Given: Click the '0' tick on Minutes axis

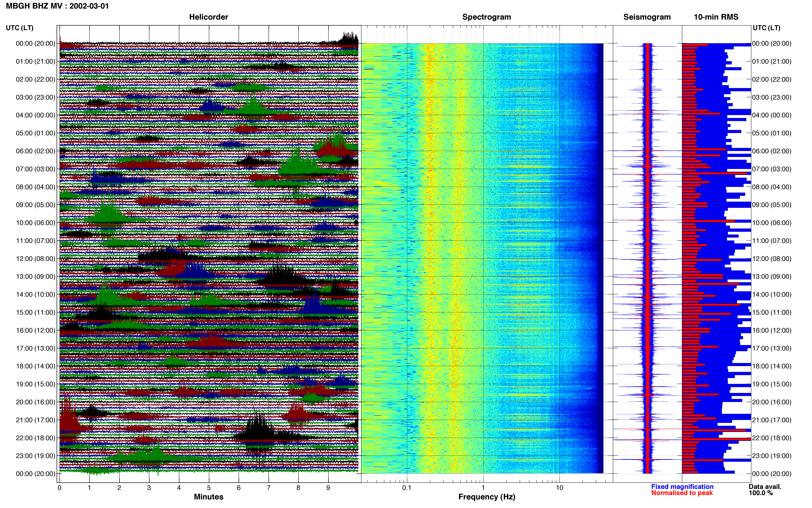Looking at the screenshot, I should [x=59, y=488].
